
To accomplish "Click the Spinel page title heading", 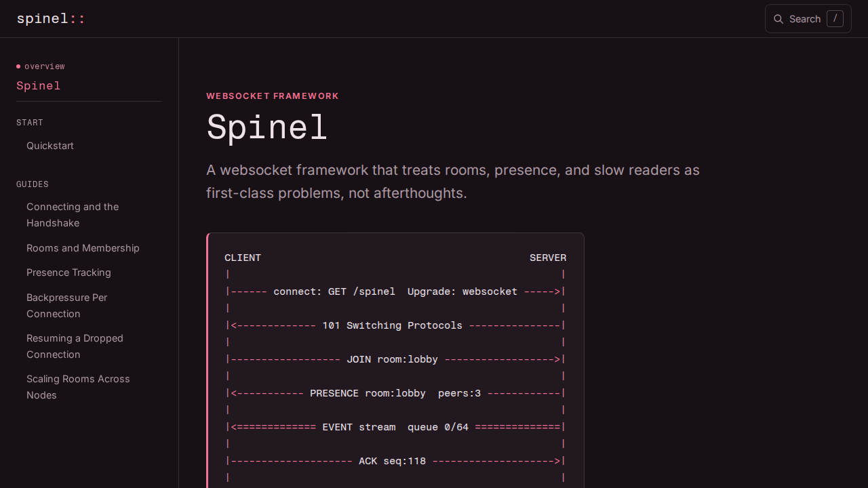I will point(267,127).
